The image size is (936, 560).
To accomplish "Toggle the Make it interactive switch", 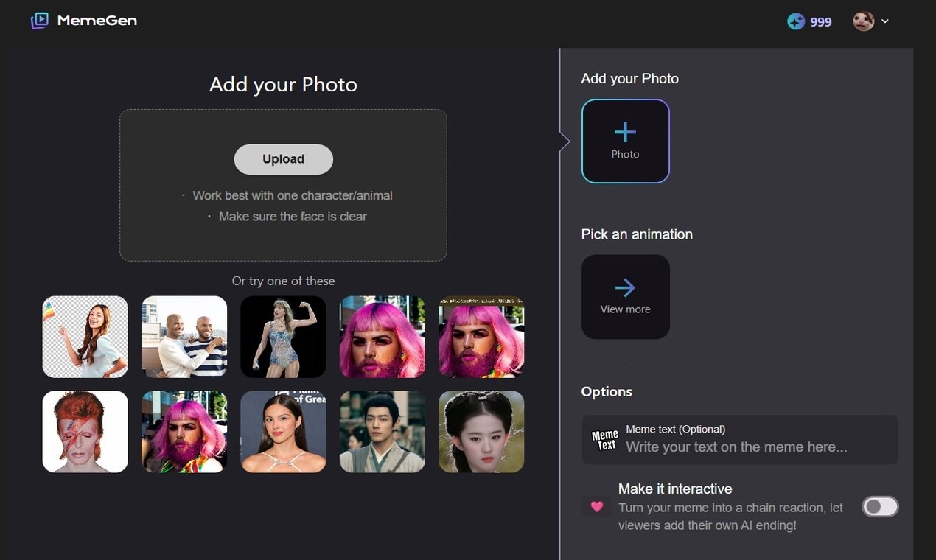I will pos(881,506).
